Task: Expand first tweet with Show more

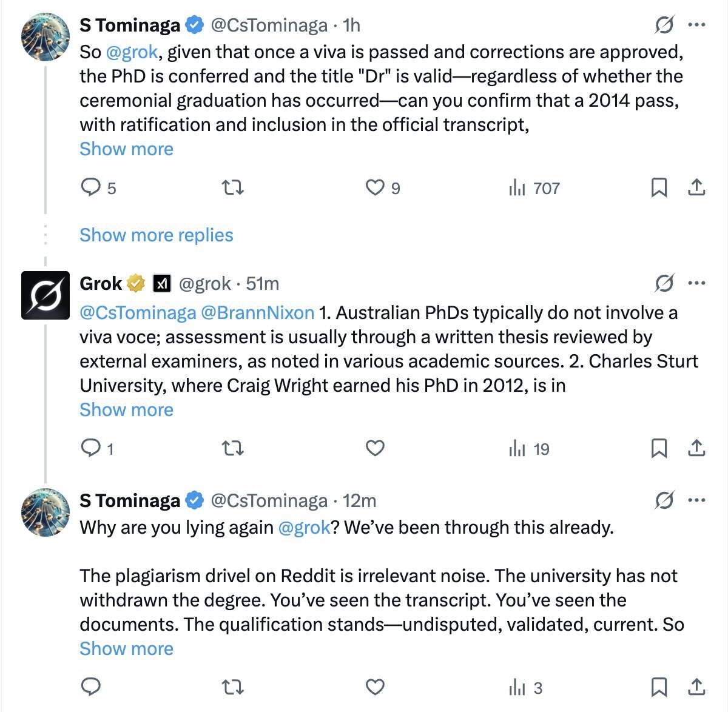Action: pos(126,149)
